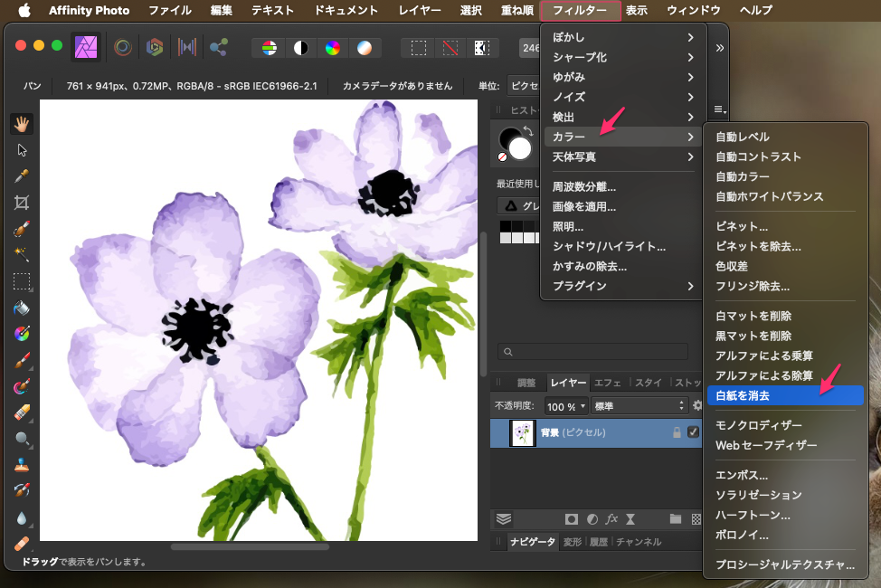Select the Flood Fill bucket tool
This screenshot has width=881, height=588.
point(22,308)
